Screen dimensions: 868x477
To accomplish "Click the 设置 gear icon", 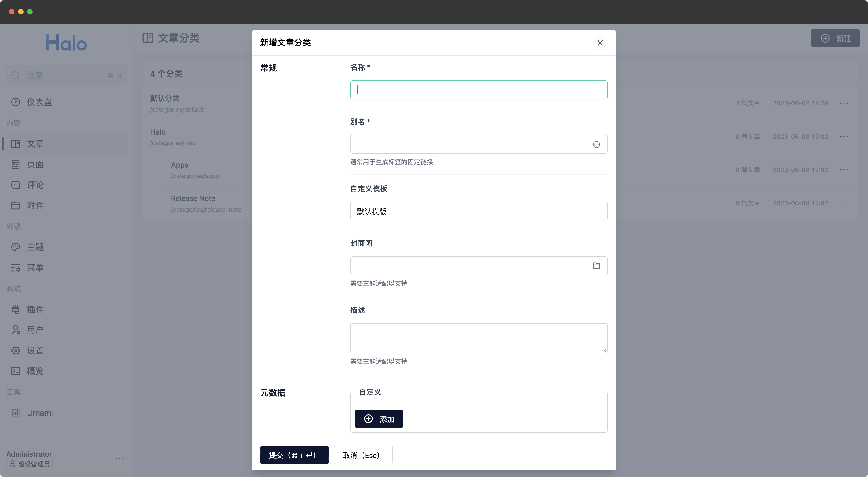I will pyautogui.click(x=16, y=350).
